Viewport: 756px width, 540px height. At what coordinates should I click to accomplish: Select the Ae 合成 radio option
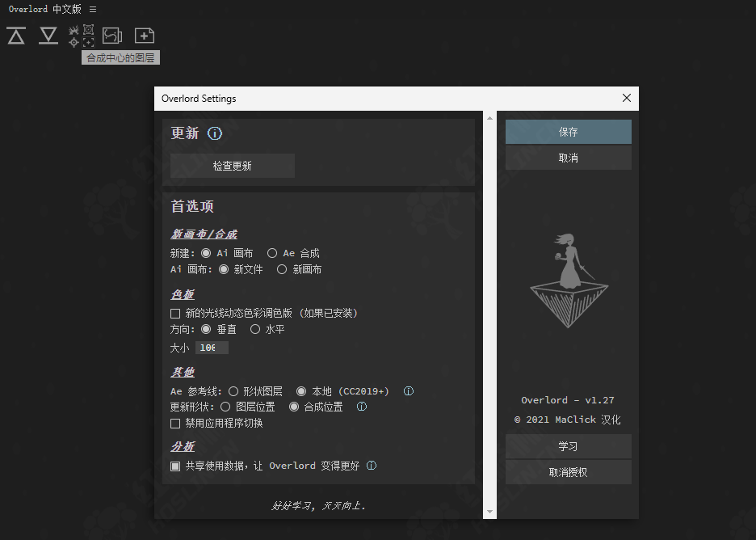(x=272, y=253)
